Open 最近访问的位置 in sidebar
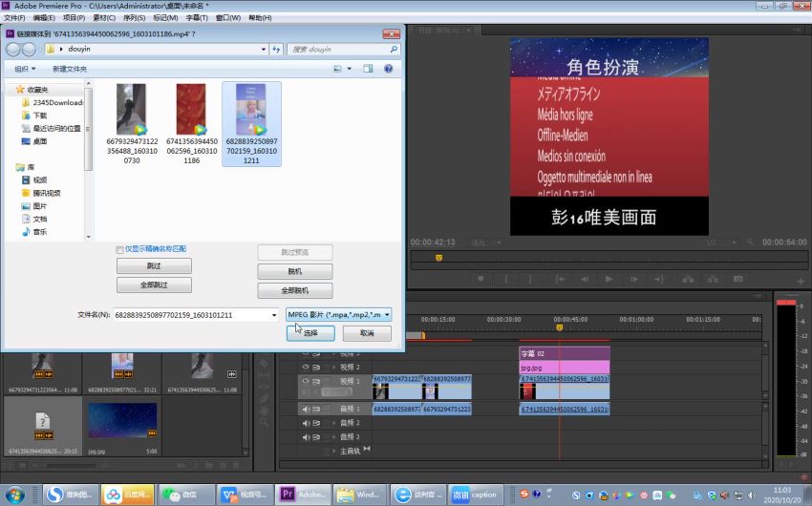 (x=51, y=128)
